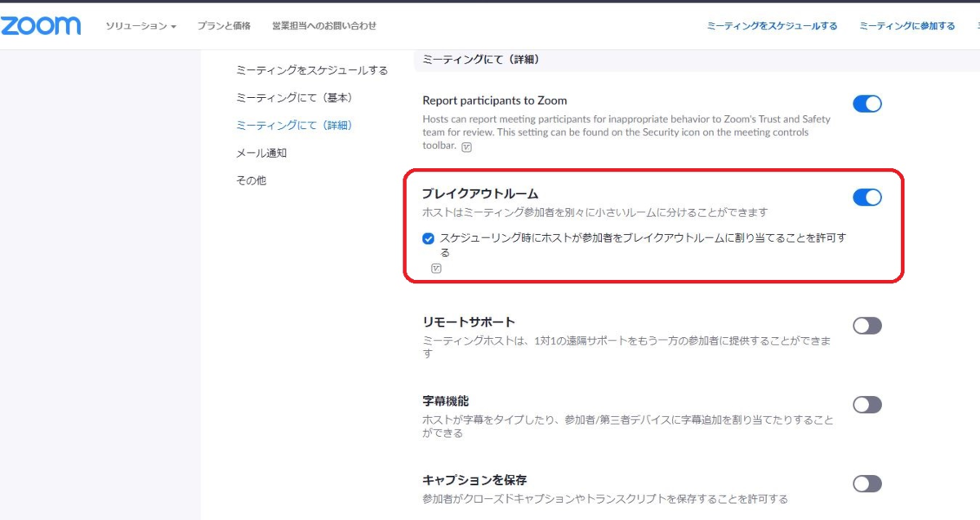
Task: Click the Zoom logo
Action: 40,25
